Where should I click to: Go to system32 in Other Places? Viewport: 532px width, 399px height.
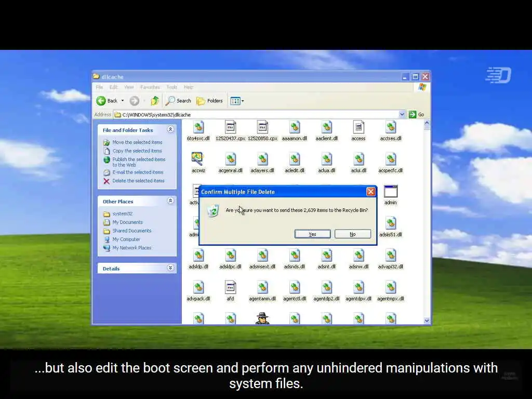click(x=123, y=214)
